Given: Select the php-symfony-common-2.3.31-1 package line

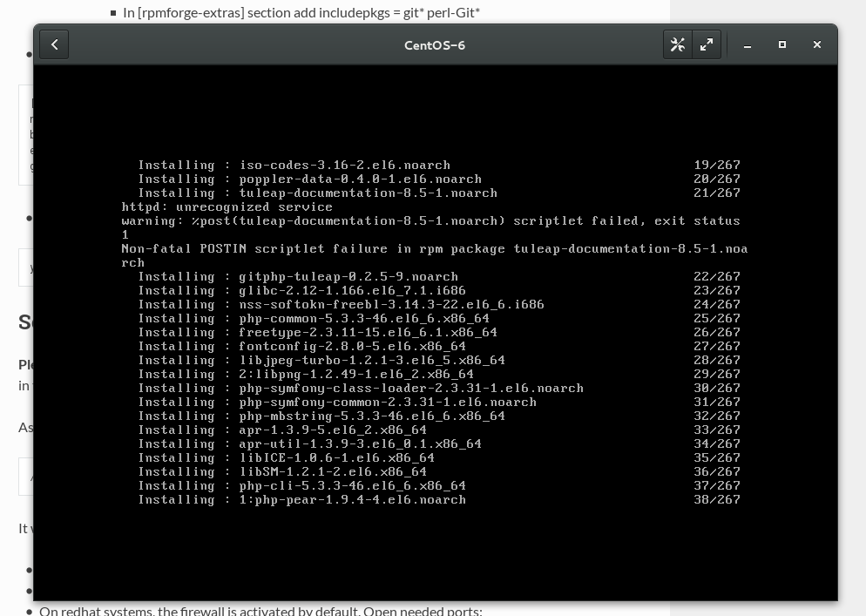Looking at the screenshot, I should (x=439, y=403).
